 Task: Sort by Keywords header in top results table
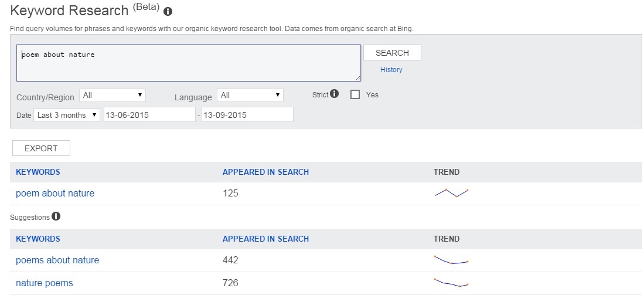pyautogui.click(x=38, y=172)
